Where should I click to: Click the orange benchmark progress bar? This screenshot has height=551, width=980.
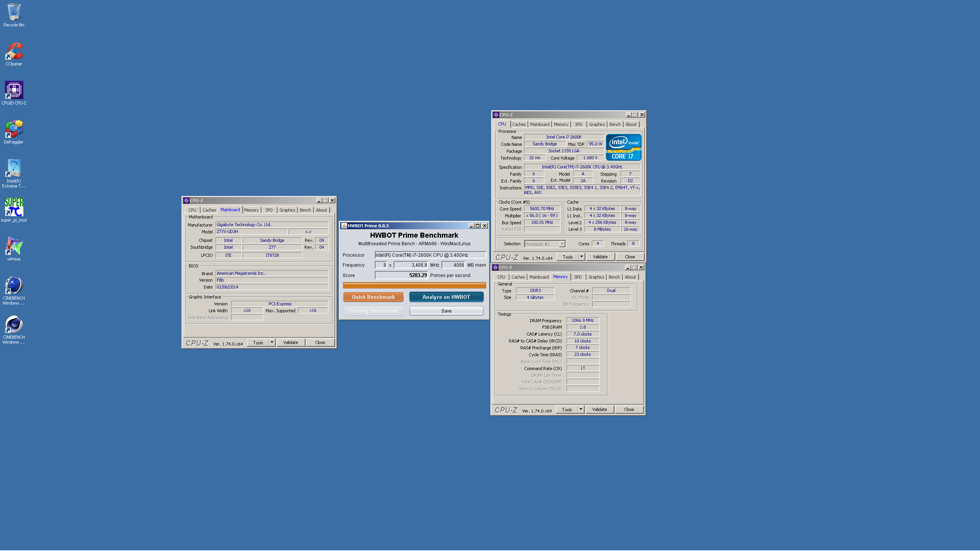point(415,285)
